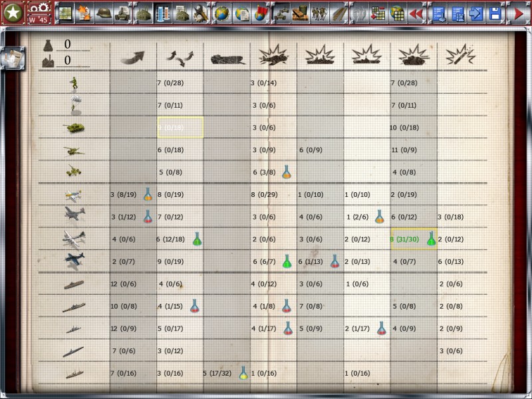Open the scientist portrait side tab
The width and height of the screenshot is (532, 399).
tap(13, 59)
